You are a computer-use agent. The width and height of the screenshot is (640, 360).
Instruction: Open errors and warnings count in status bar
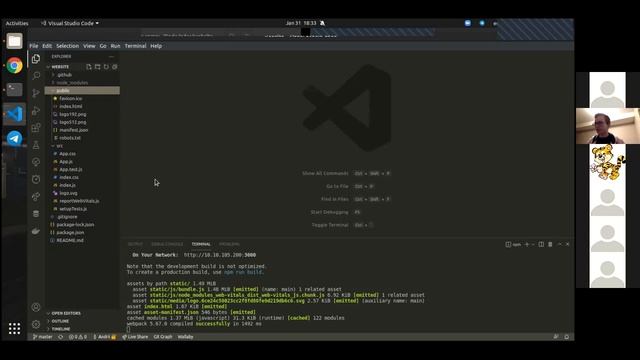[78, 337]
